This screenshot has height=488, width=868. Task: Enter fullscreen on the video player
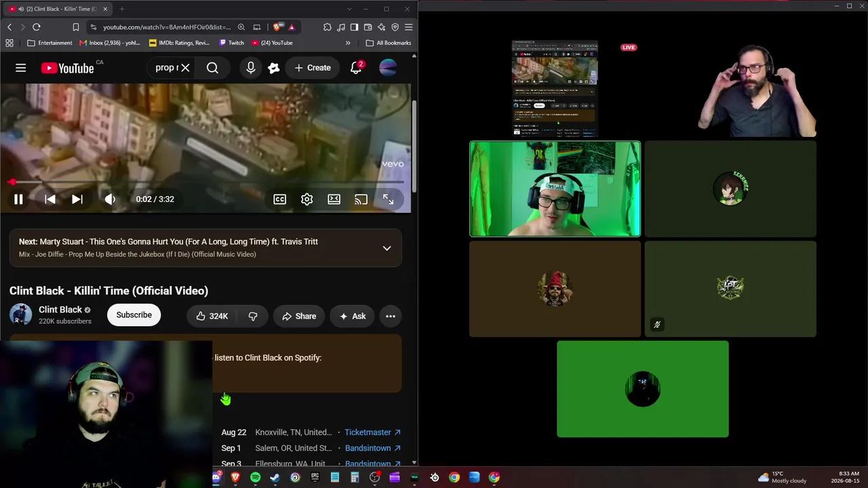(x=388, y=199)
